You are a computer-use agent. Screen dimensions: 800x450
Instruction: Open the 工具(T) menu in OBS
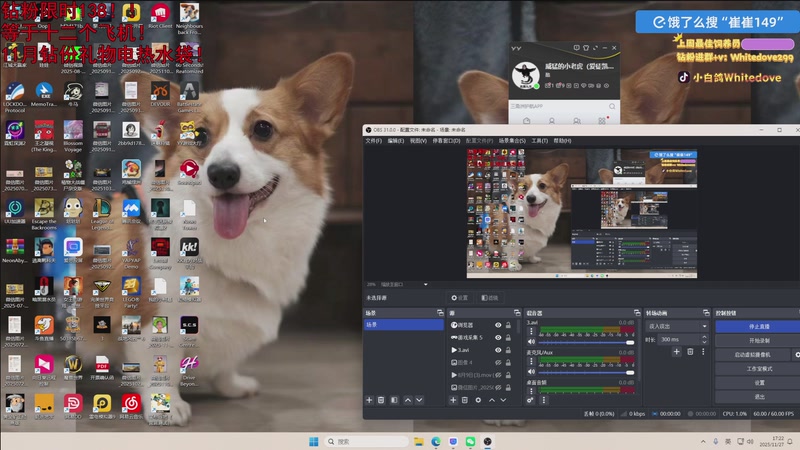click(x=539, y=141)
